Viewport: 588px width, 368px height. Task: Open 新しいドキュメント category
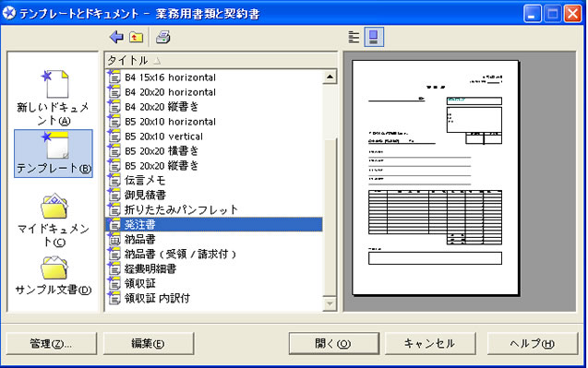tap(54, 98)
